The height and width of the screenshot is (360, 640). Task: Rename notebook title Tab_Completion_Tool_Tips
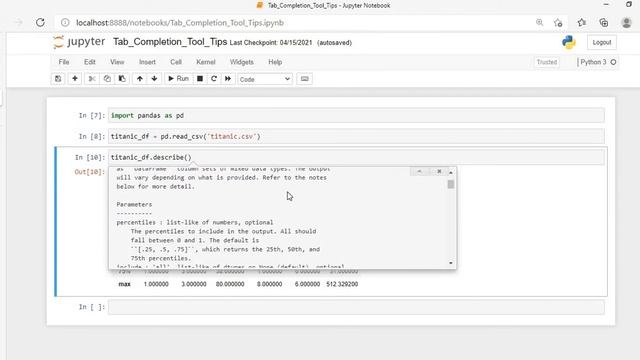coord(170,42)
